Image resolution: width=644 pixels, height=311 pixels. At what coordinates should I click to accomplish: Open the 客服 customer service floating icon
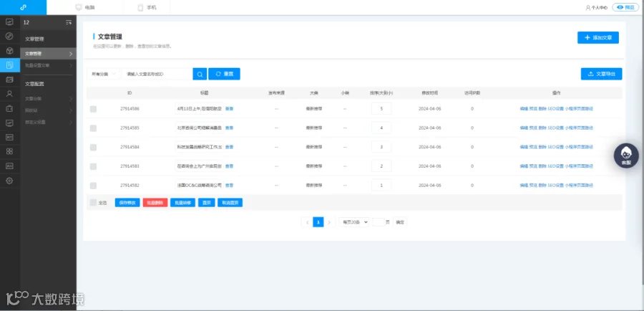coord(626,155)
